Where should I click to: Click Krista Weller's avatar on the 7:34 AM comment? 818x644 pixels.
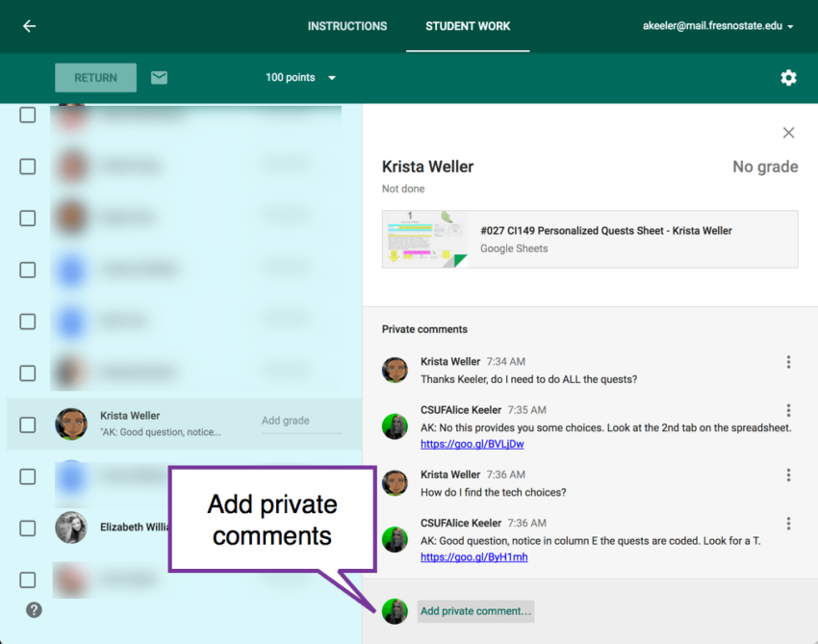(x=395, y=370)
